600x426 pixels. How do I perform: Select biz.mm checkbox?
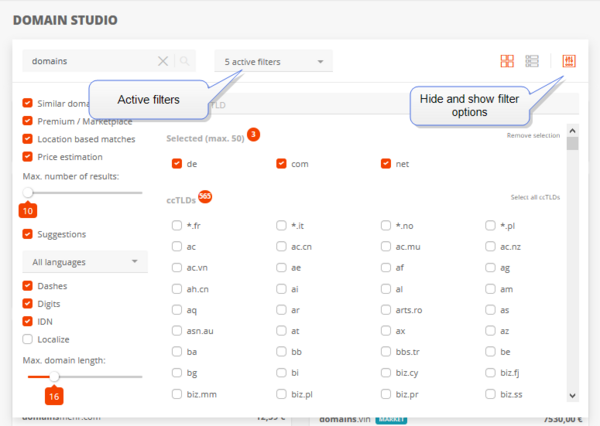[177, 394]
